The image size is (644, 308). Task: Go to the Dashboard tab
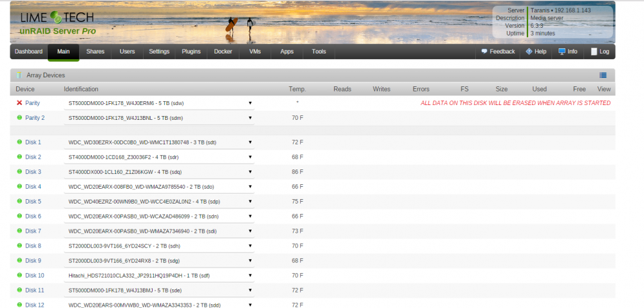click(x=29, y=52)
